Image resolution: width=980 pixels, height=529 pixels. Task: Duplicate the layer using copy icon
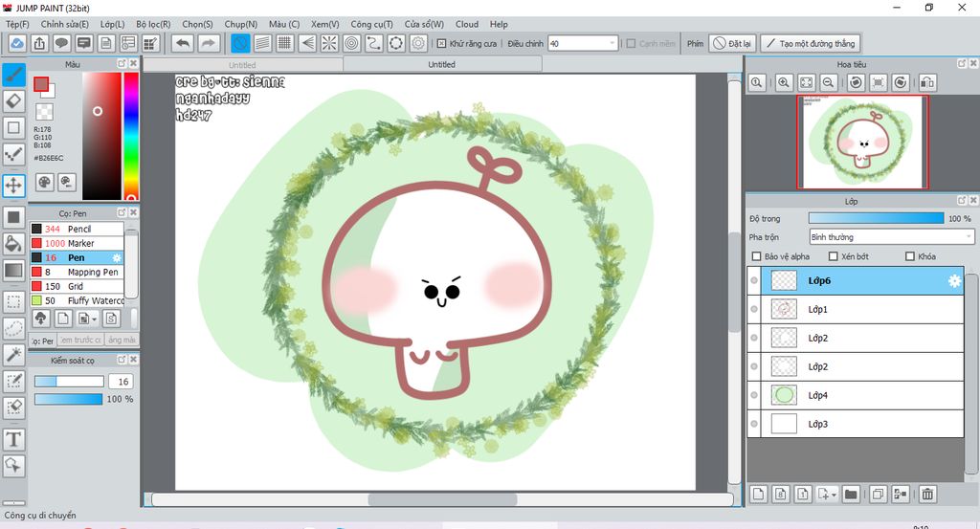pyautogui.click(x=878, y=494)
